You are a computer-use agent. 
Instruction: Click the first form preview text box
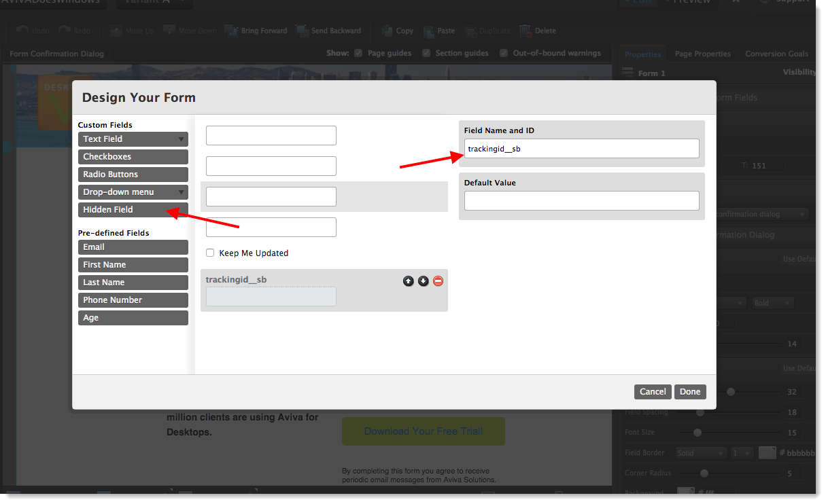271,135
